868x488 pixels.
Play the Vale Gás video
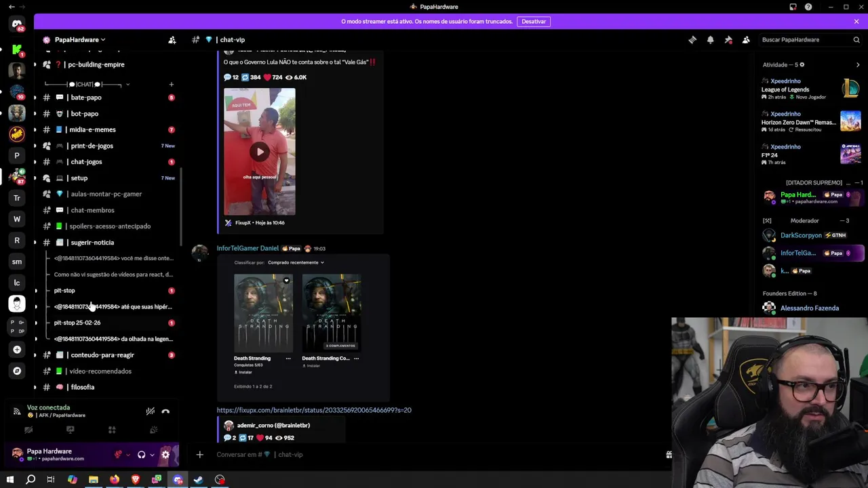tap(260, 152)
